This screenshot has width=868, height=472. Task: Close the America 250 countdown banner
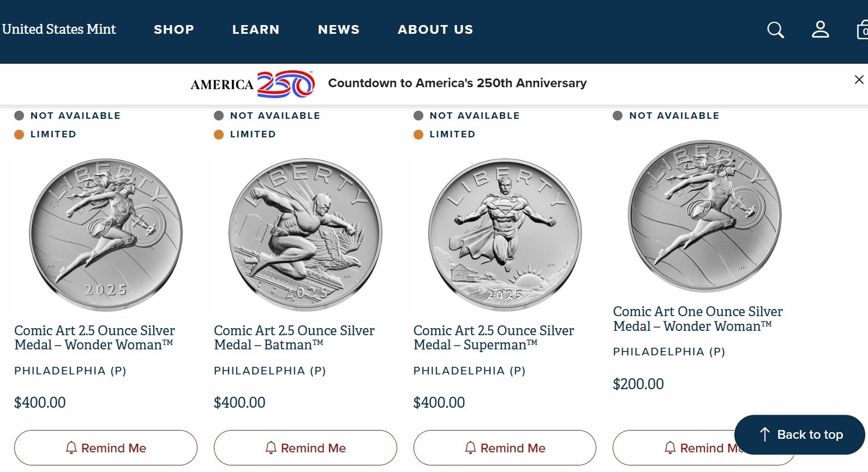pos(859,80)
